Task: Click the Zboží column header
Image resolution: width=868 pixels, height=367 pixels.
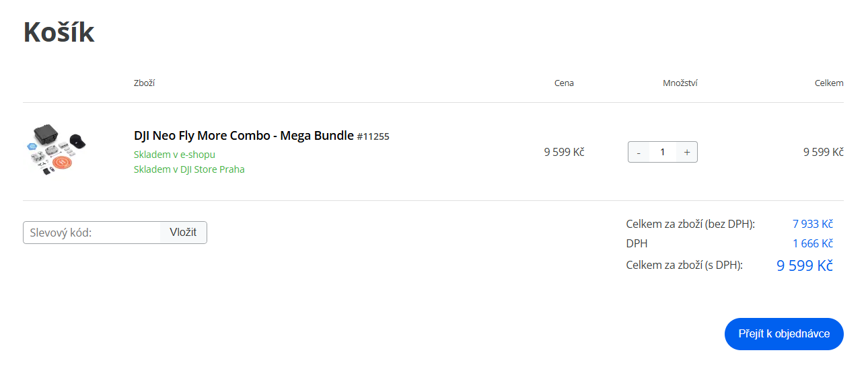Action: (144, 83)
